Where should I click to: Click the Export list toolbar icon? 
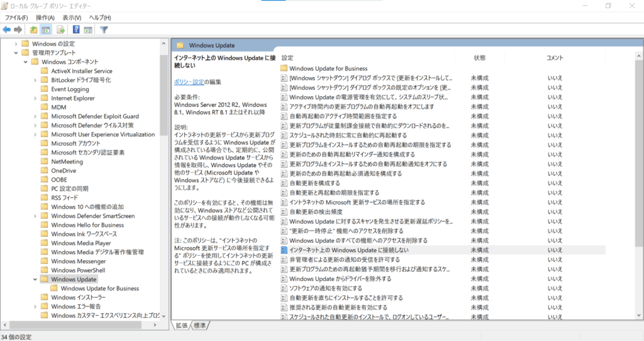pos(61,30)
